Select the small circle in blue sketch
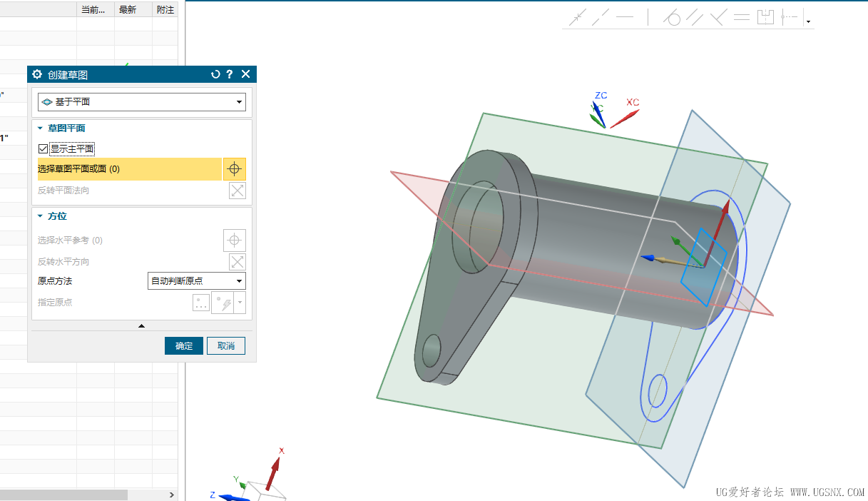Screen dimensions: 868x501 (657, 391)
